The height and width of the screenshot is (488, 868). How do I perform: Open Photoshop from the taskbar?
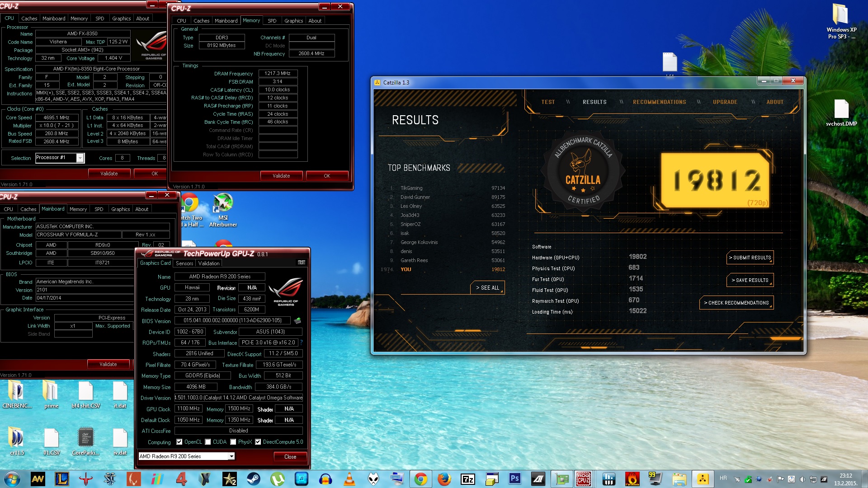click(x=515, y=479)
